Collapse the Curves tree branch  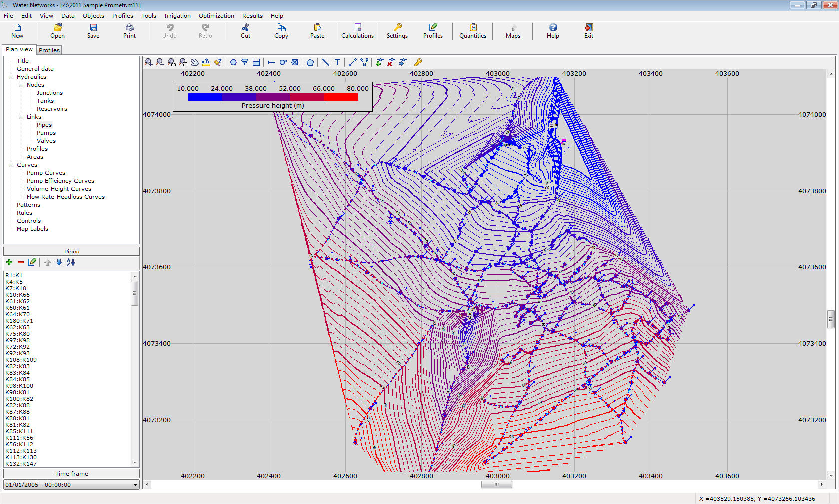[11, 165]
